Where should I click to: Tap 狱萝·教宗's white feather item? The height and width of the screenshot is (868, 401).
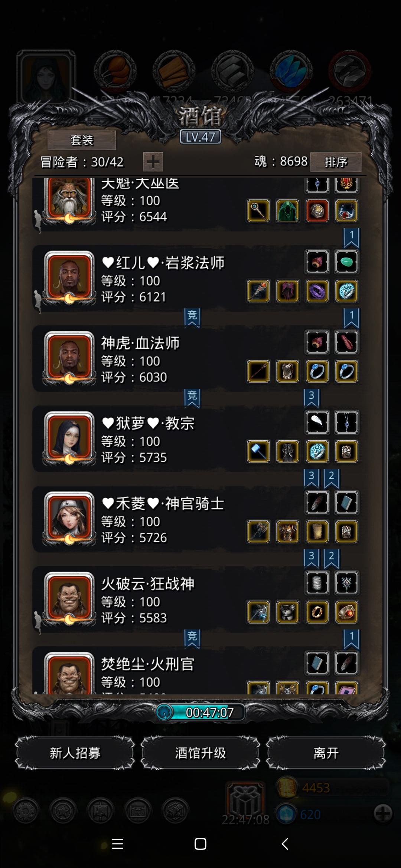tap(317, 422)
